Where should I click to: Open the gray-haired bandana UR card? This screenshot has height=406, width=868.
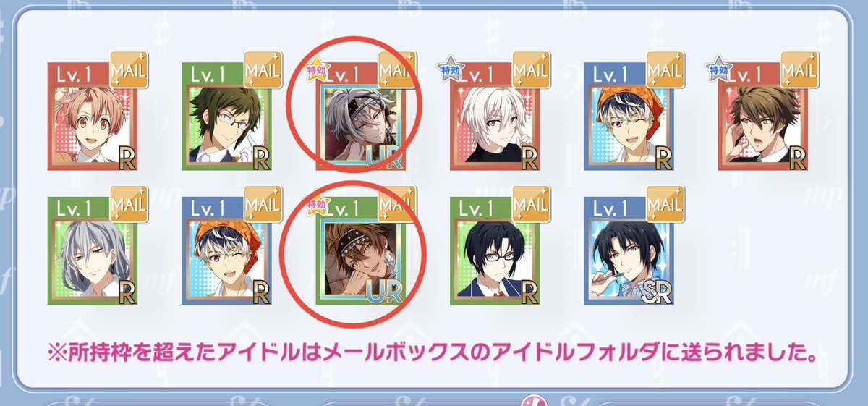coord(360,117)
